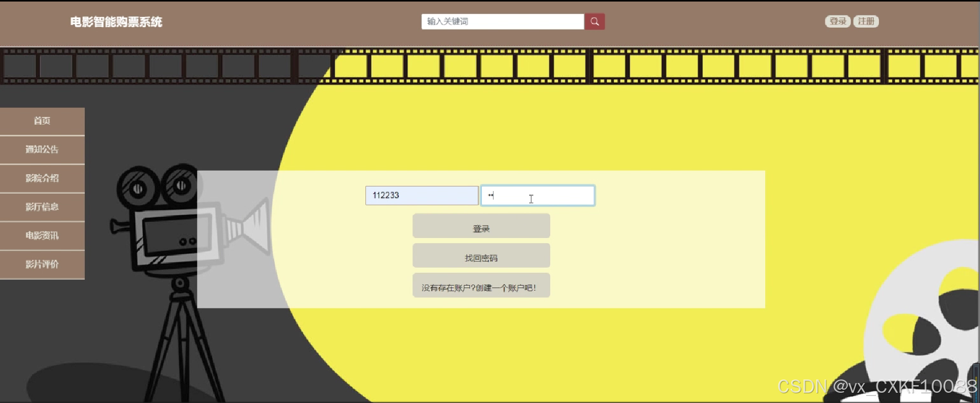Image resolution: width=980 pixels, height=403 pixels.
Task: Open 通知公告 sidebar menu item
Action: click(42, 150)
